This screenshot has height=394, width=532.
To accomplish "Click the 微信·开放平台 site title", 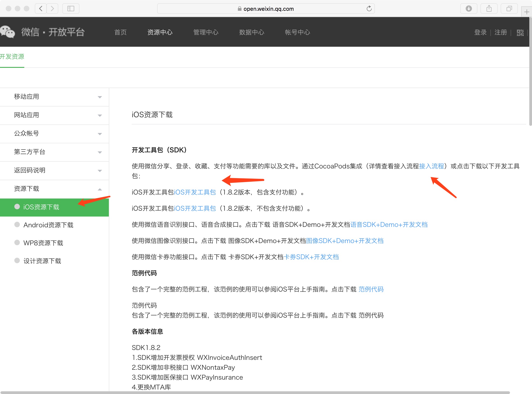I will [53, 32].
